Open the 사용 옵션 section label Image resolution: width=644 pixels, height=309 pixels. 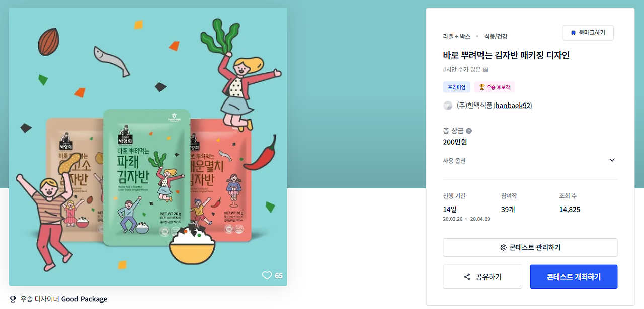coord(454,161)
